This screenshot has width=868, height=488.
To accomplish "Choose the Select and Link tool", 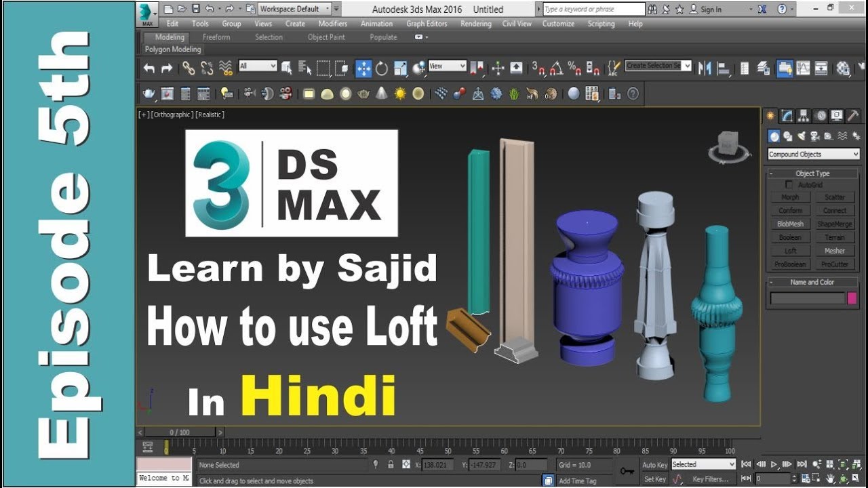I will click(189, 68).
